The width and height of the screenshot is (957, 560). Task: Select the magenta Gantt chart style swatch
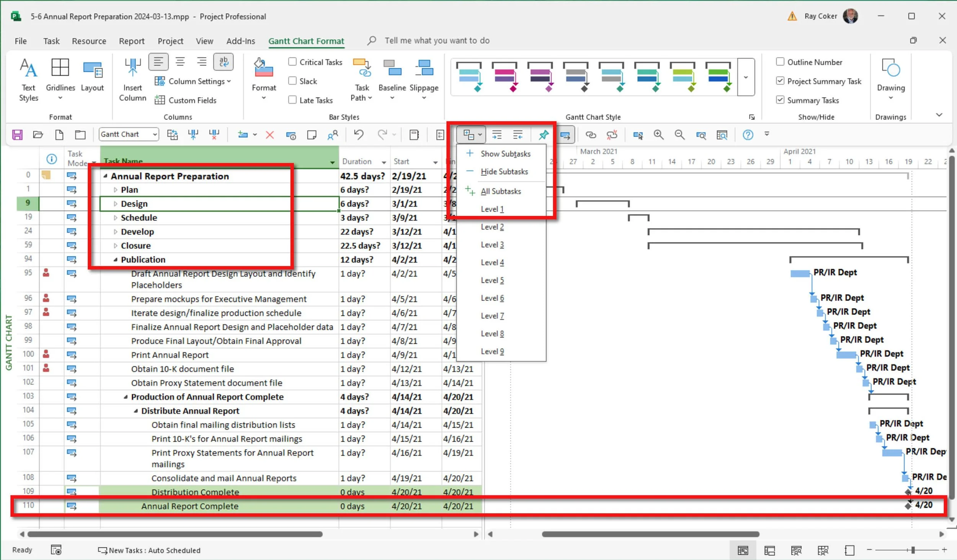coord(505,77)
